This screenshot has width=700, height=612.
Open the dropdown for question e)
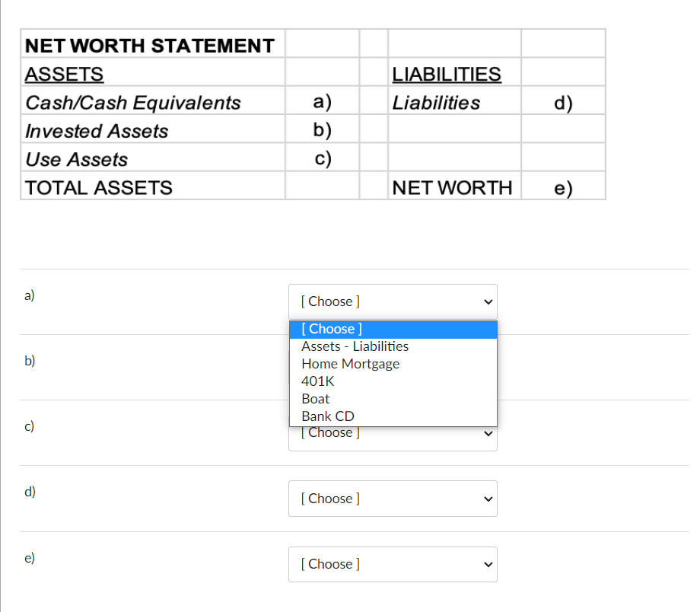point(393,564)
